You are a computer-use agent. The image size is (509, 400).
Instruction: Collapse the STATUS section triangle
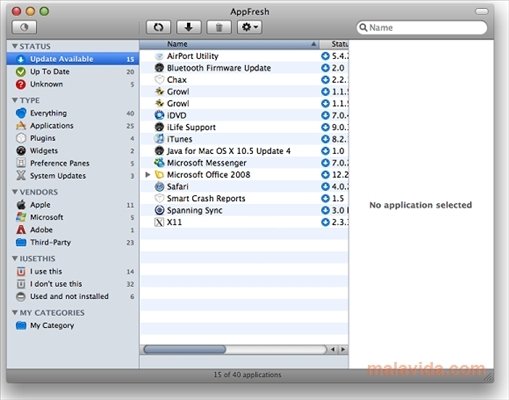15,46
